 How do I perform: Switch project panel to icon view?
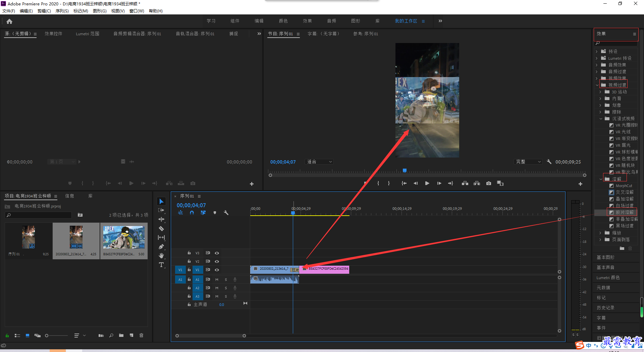pyautogui.click(x=28, y=335)
